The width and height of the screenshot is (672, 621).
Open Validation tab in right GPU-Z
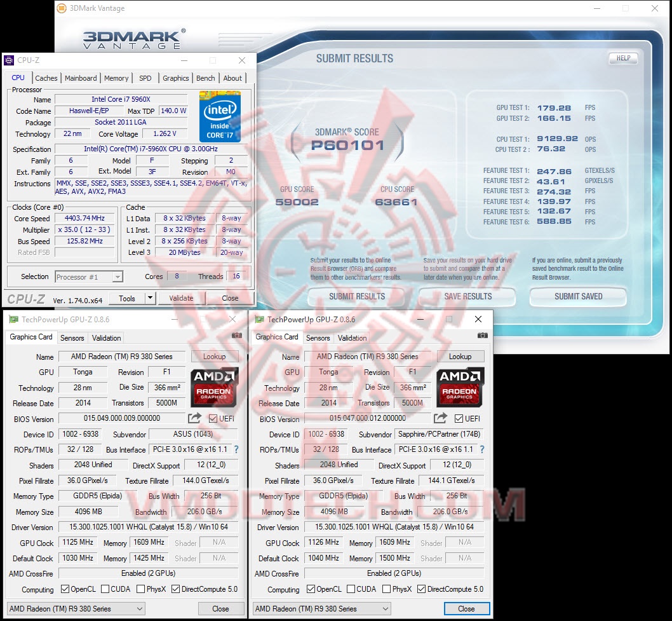click(x=353, y=338)
